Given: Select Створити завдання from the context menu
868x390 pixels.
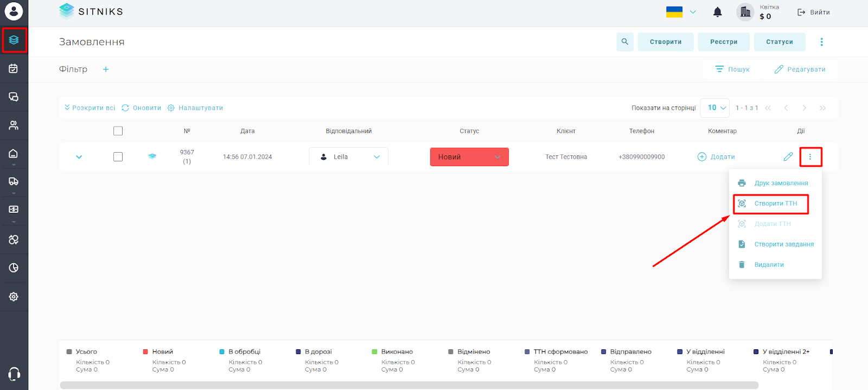Looking at the screenshot, I should point(776,244).
